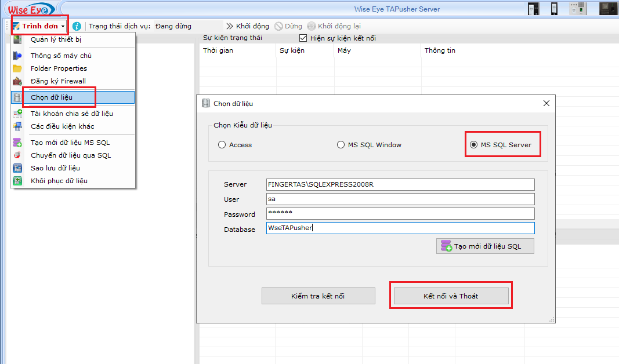This screenshot has height=364, width=619.
Task: Select Chọn dữ liệu menu entry
Action: 52,97
